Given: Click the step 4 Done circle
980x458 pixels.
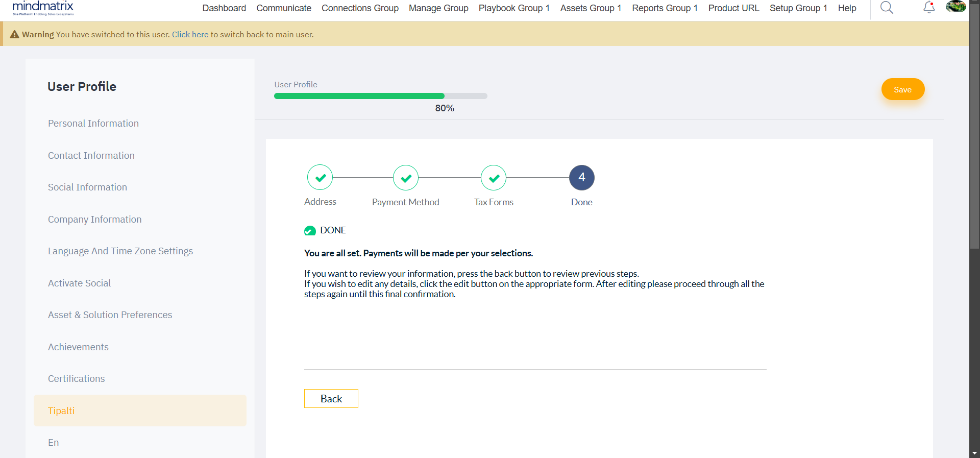Looking at the screenshot, I should [581, 178].
